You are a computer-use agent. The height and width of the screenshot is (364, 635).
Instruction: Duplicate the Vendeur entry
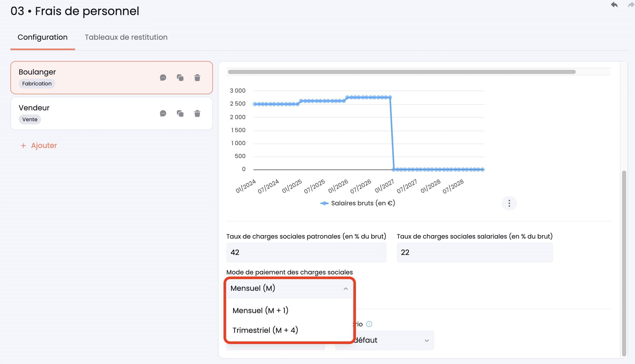180,113
